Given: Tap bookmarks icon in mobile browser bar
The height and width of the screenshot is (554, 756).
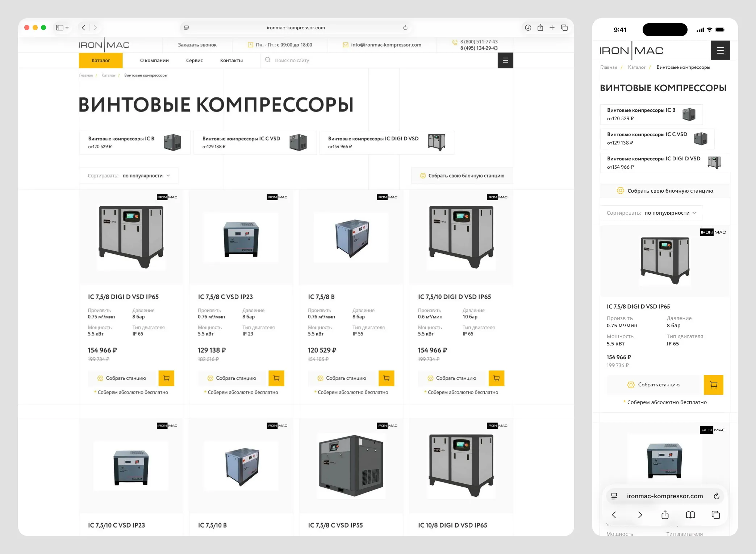Looking at the screenshot, I should [690, 515].
